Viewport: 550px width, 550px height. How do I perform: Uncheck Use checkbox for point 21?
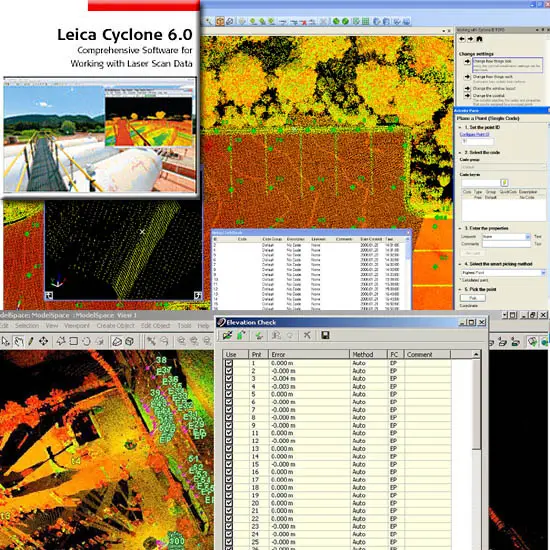coord(229,511)
